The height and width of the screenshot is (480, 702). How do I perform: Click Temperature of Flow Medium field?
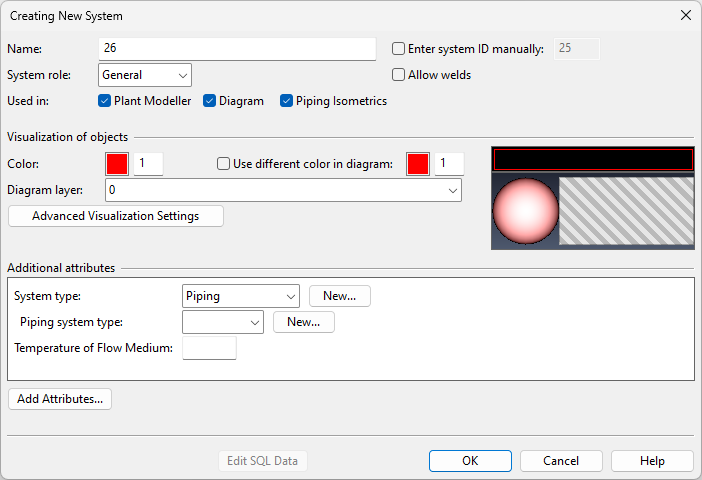[x=209, y=348]
